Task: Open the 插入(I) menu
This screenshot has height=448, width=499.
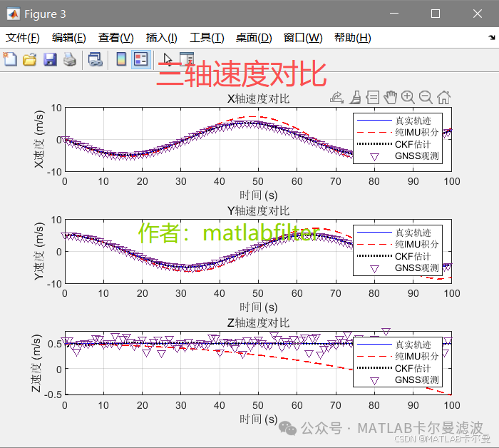Action: tap(161, 38)
